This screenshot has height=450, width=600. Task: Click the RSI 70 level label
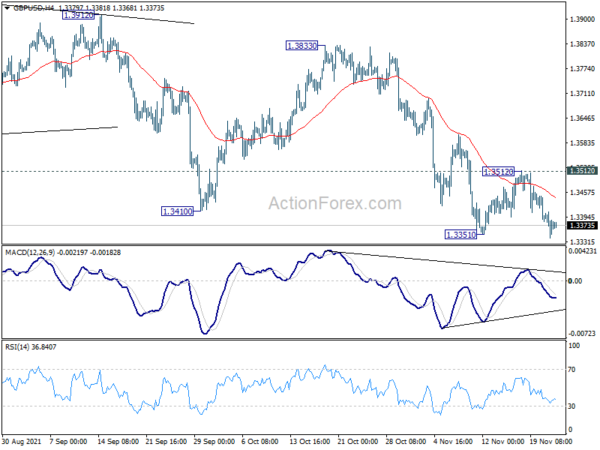572,370
